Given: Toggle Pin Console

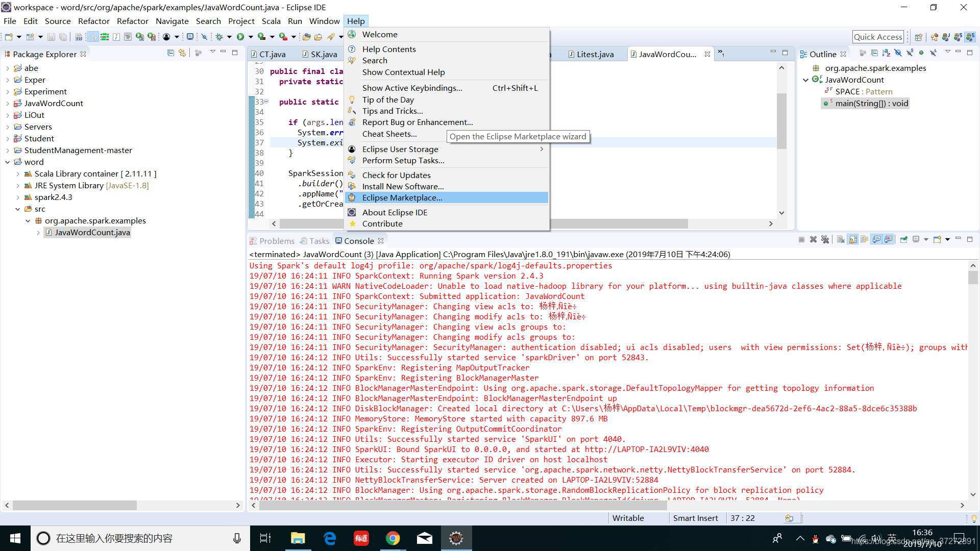Looking at the screenshot, I should coord(904,239).
